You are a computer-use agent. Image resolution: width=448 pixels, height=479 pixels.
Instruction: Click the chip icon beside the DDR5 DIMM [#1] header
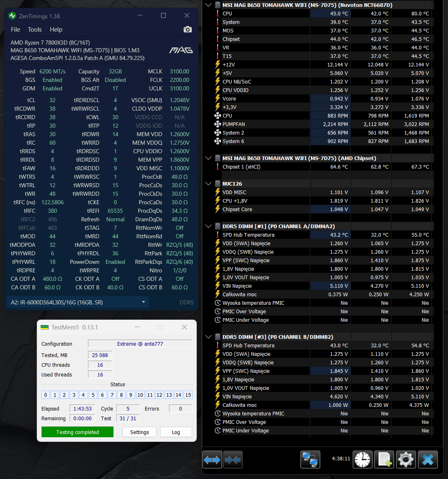coord(218,226)
